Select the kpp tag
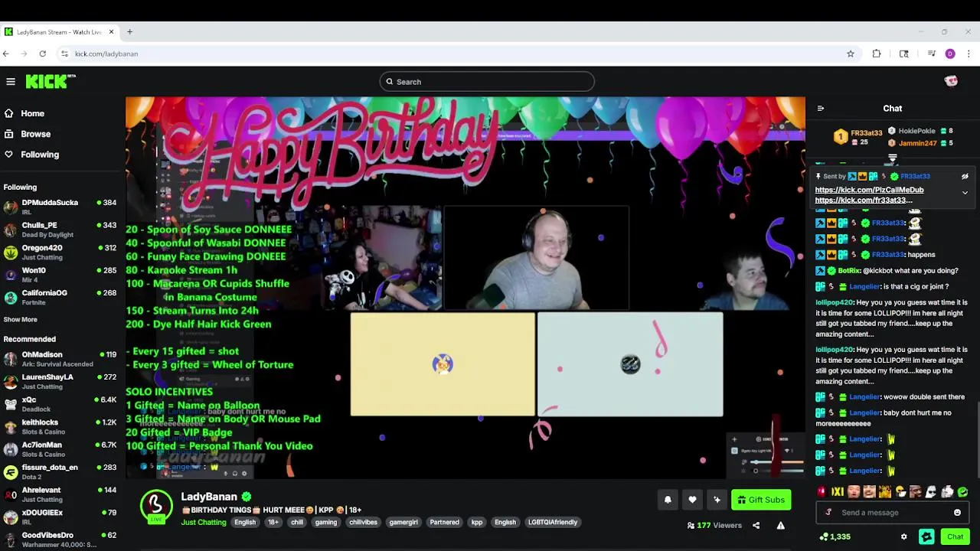This screenshot has height=551, width=980. [477, 523]
